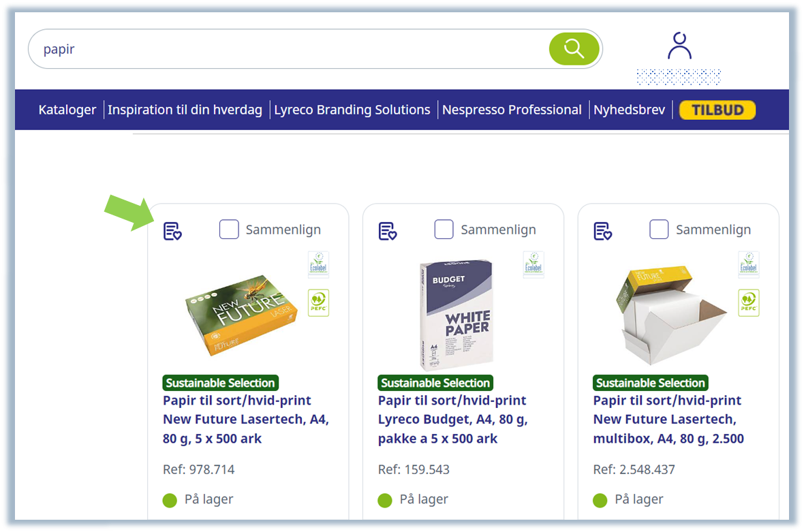Click Ecolabel badge on New Future 5 x 500 card
Screen dimensions: 804x532
318,264
